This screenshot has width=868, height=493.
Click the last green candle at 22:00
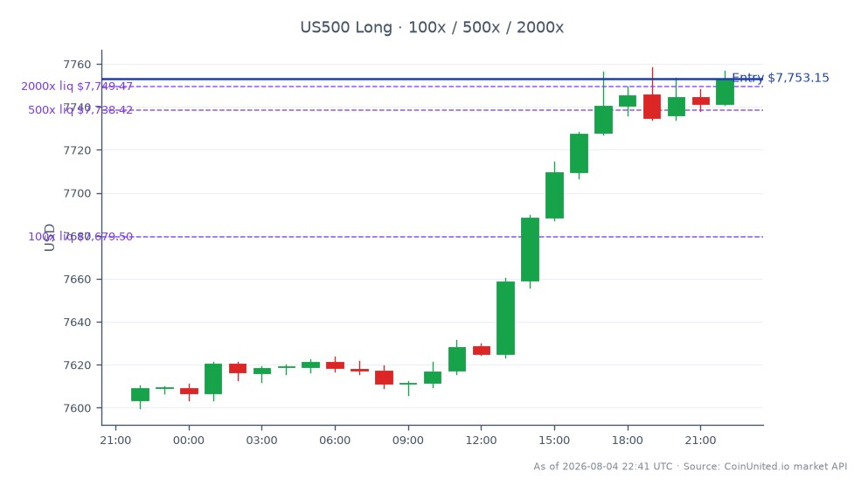pos(726,92)
